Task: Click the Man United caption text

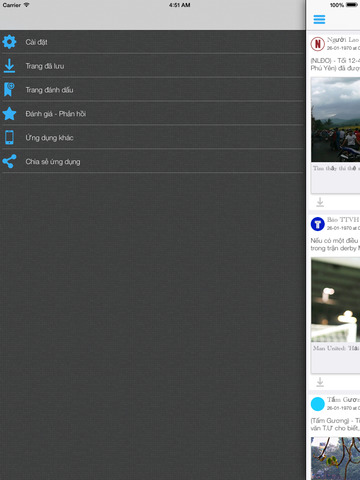Action: pos(336,348)
